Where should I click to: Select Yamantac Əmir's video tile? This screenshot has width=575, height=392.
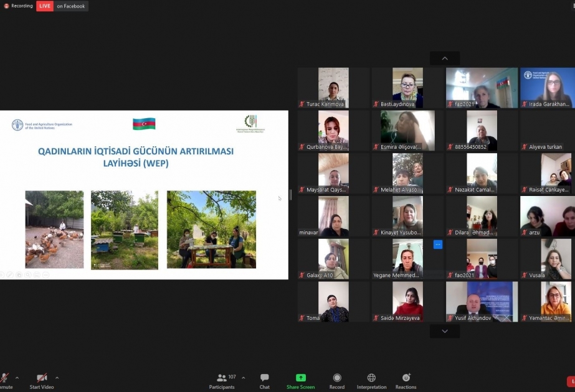pos(548,302)
